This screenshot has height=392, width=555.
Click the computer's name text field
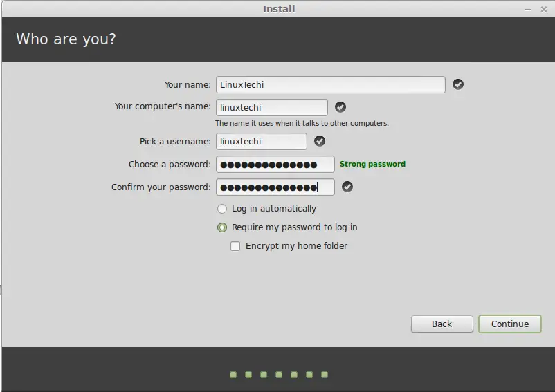tap(272, 107)
